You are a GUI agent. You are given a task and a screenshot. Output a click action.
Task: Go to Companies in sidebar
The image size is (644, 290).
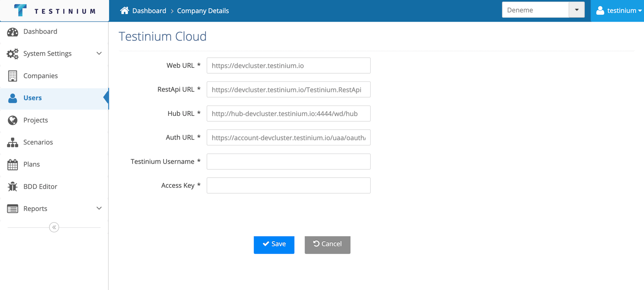54,75
